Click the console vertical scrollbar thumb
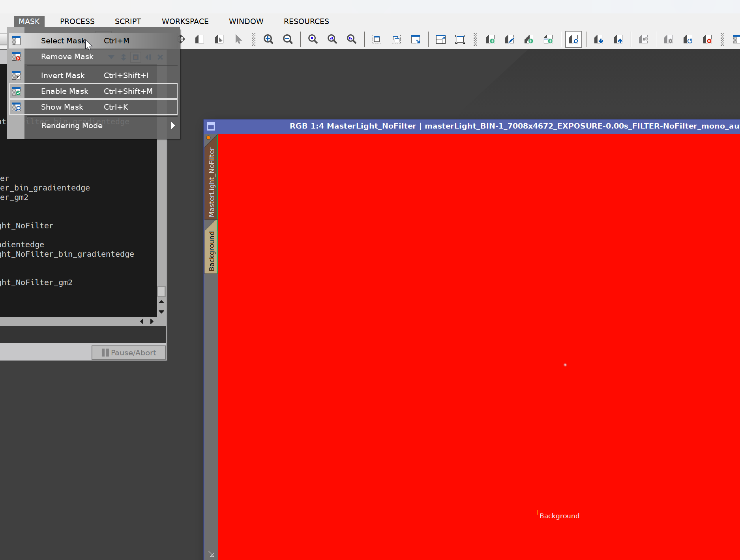Viewport: 740px width, 560px height. point(161,291)
